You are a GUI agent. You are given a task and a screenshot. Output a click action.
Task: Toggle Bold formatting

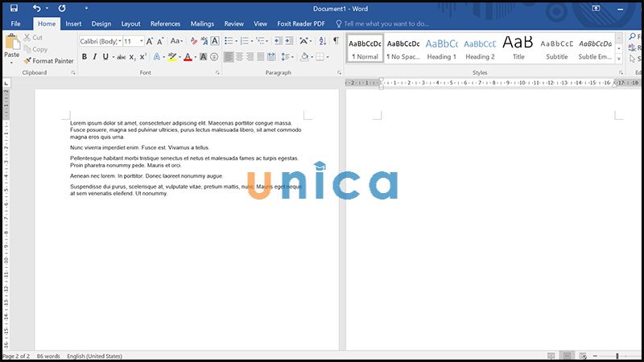(84, 57)
